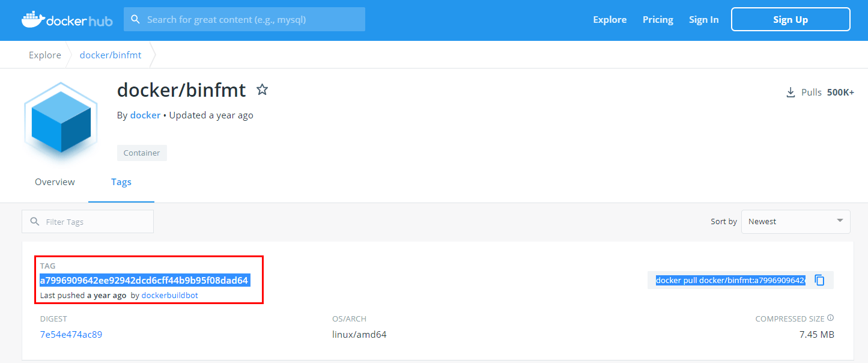Expand the Explore breadcrumb link
The width and height of the screenshot is (868, 363).
pos(44,54)
